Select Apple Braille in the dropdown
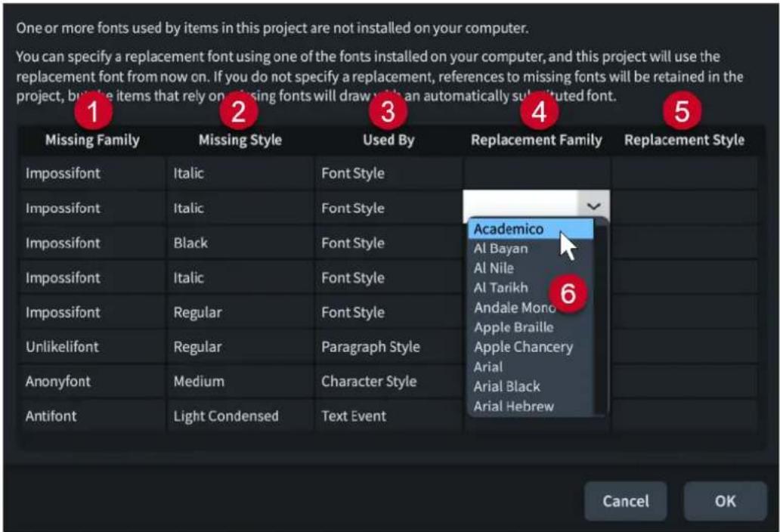 tap(531, 327)
